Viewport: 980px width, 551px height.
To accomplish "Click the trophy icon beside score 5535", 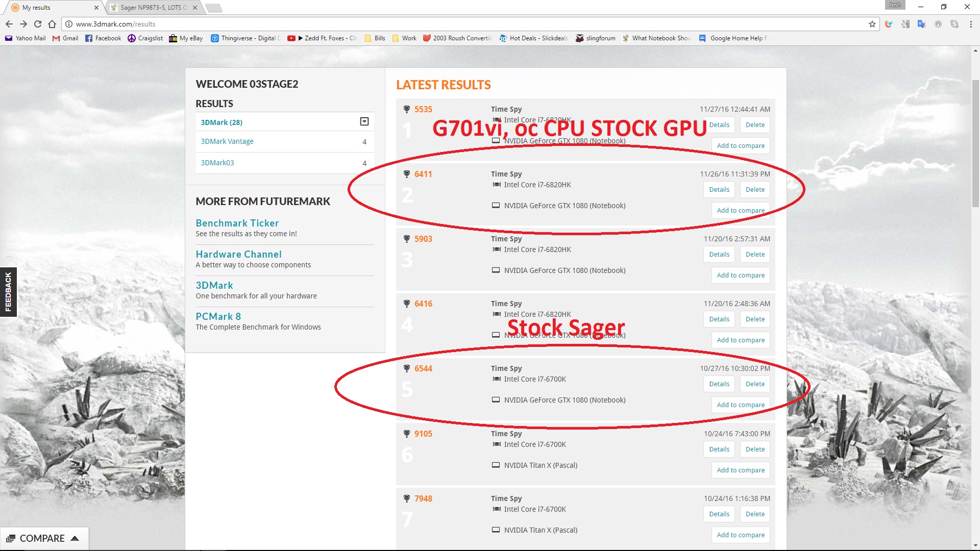I will click(x=407, y=109).
